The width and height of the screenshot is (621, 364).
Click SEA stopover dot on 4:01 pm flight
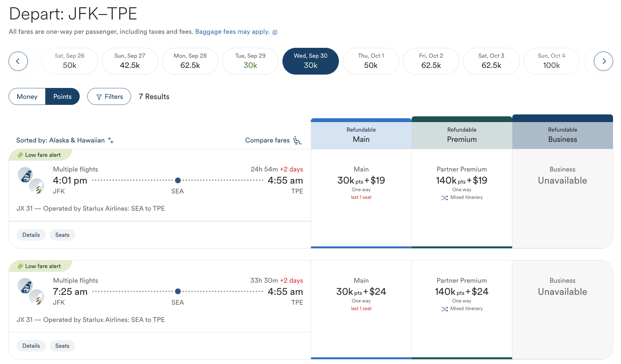coord(178,180)
